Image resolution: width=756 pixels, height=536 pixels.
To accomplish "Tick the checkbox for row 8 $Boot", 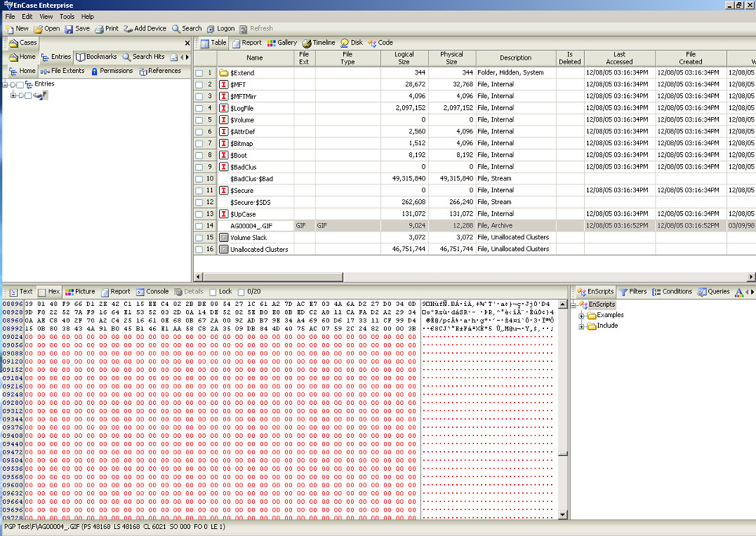I will tap(199, 155).
